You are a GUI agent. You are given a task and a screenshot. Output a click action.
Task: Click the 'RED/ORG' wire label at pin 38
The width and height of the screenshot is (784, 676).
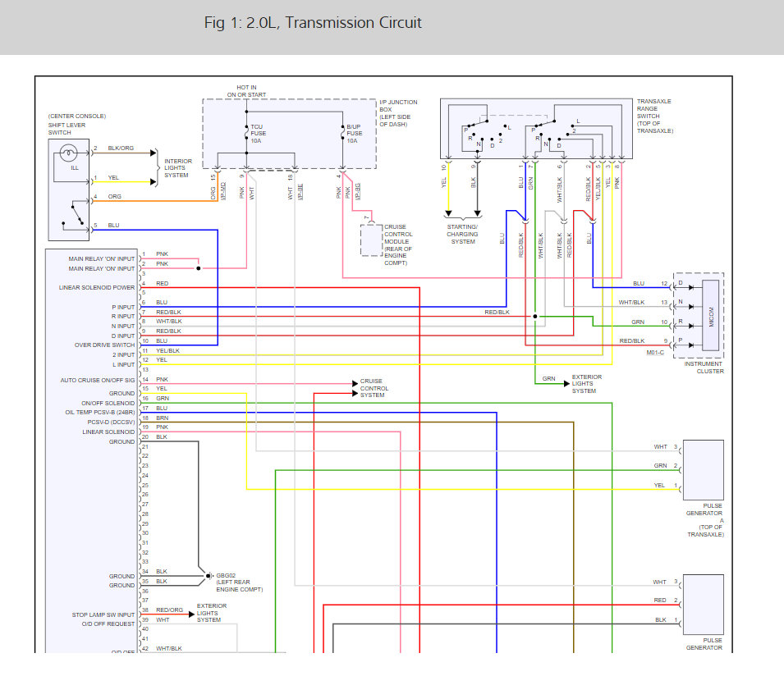(169, 610)
